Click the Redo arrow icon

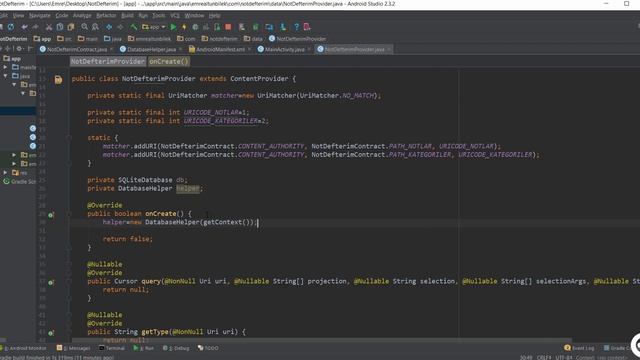pos(36,27)
